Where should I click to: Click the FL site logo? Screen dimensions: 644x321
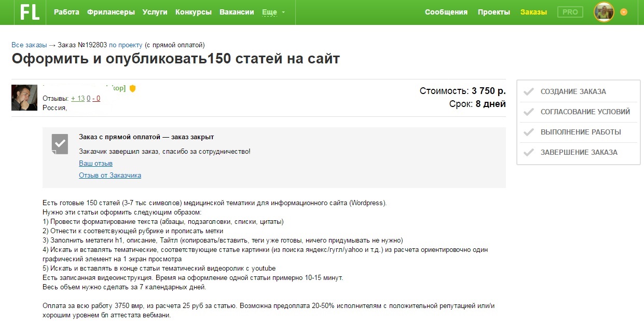30,12
